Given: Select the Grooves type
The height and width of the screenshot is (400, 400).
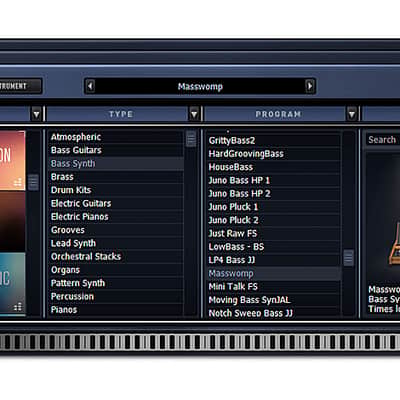Looking at the screenshot, I should coord(116,230).
